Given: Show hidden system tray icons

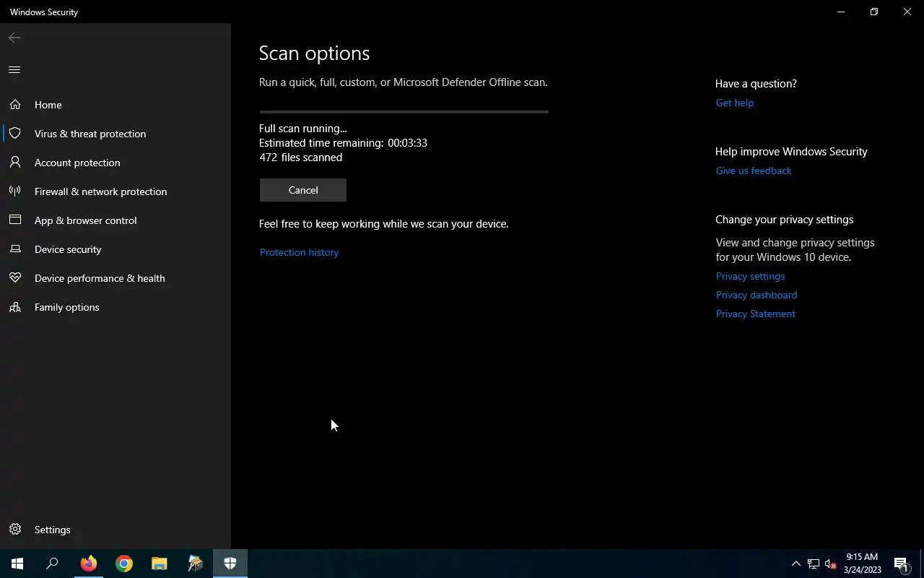Looking at the screenshot, I should tap(796, 564).
